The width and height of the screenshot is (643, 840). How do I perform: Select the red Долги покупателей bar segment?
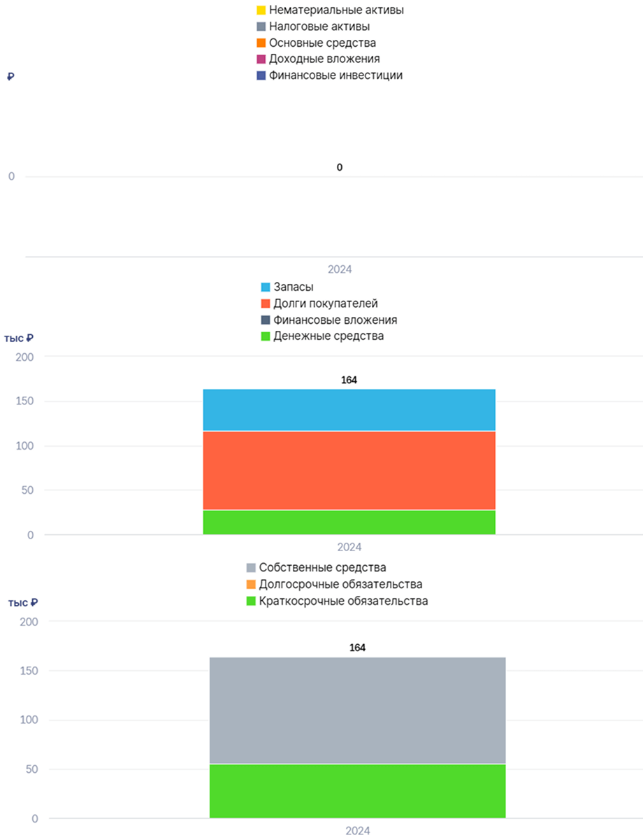pyautogui.click(x=349, y=471)
